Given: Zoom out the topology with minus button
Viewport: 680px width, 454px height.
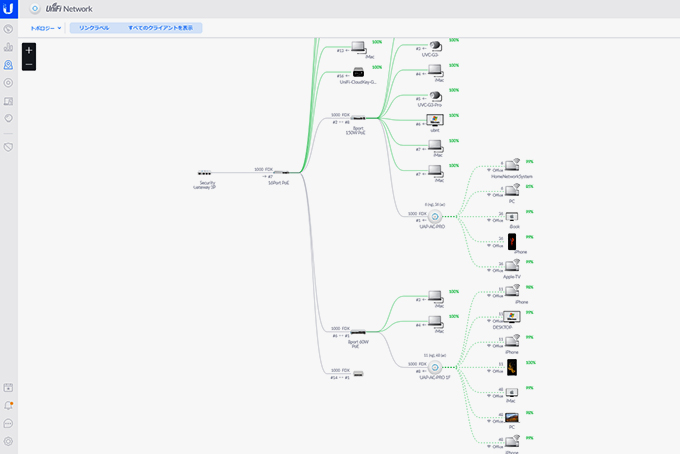Looking at the screenshot, I should click(x=29, y=64).
